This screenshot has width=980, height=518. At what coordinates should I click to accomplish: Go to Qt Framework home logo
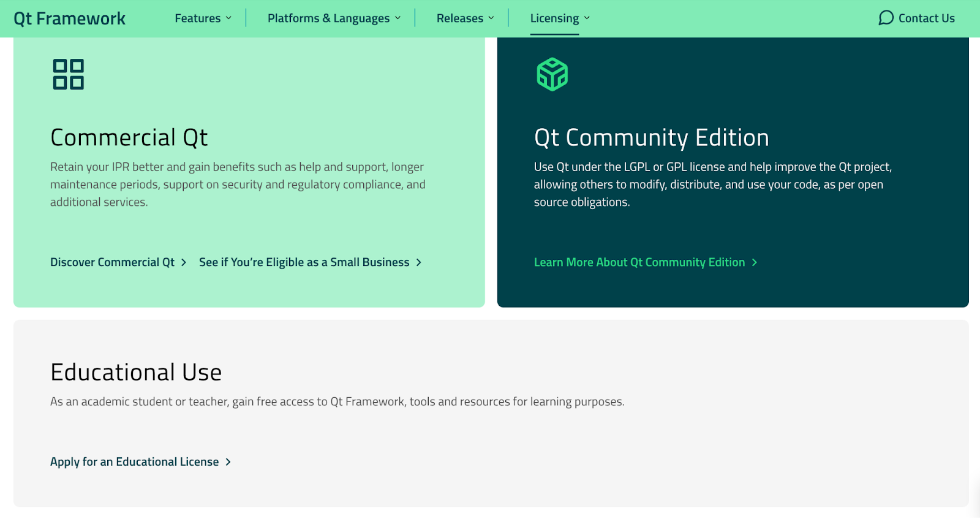tap(69, 18)
